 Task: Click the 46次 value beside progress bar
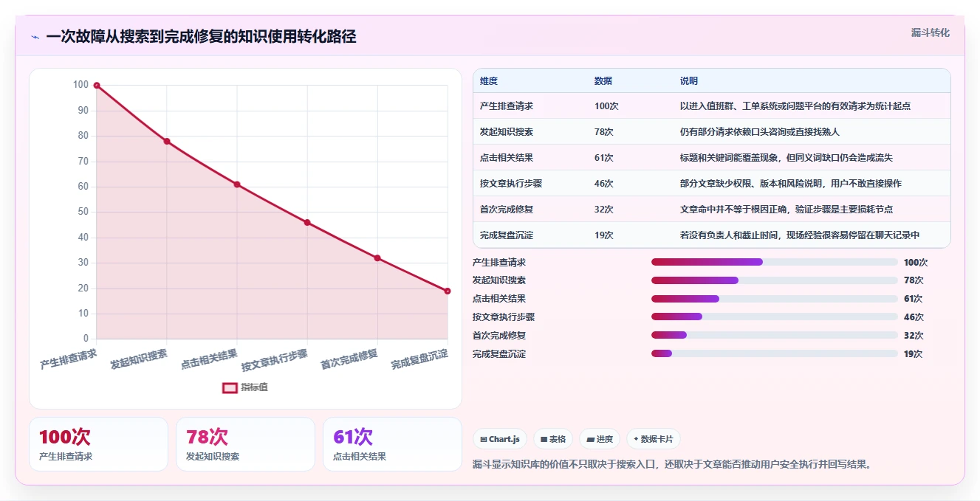click(x=914, y=317)
